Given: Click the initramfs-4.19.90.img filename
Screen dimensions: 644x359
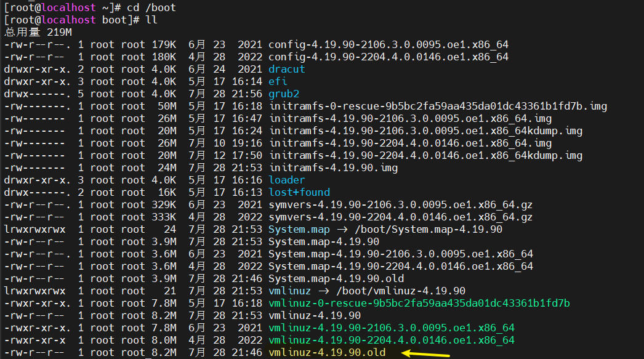Looking at the screenshot, I should click(333, 168).
